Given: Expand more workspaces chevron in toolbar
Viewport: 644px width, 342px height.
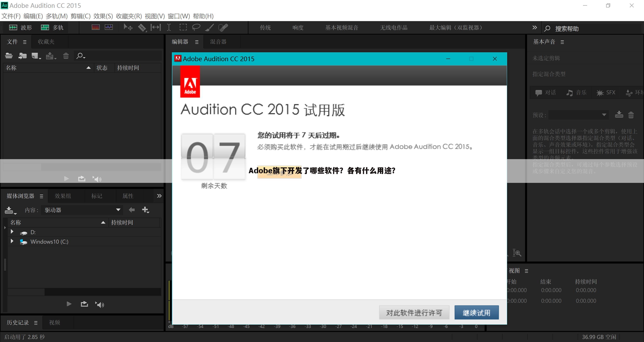Looking at the screenshot, I should point(535,28).
